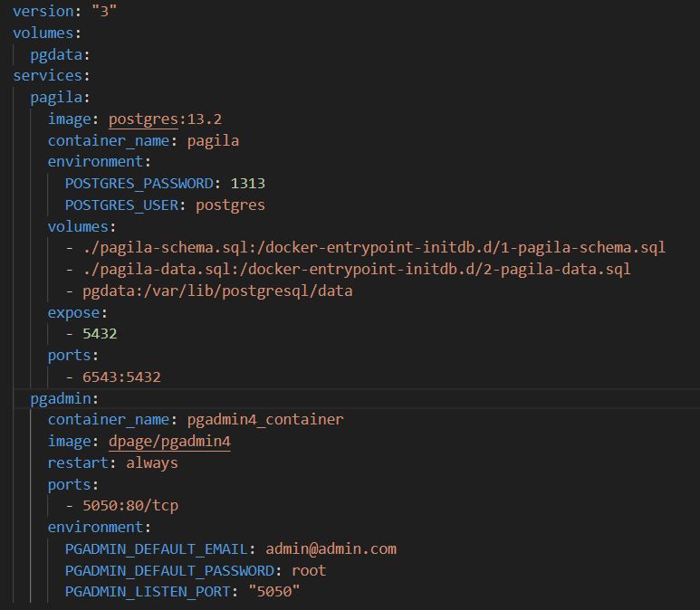
Task: Click the pagila service key
Action: (x=56, y=97)
